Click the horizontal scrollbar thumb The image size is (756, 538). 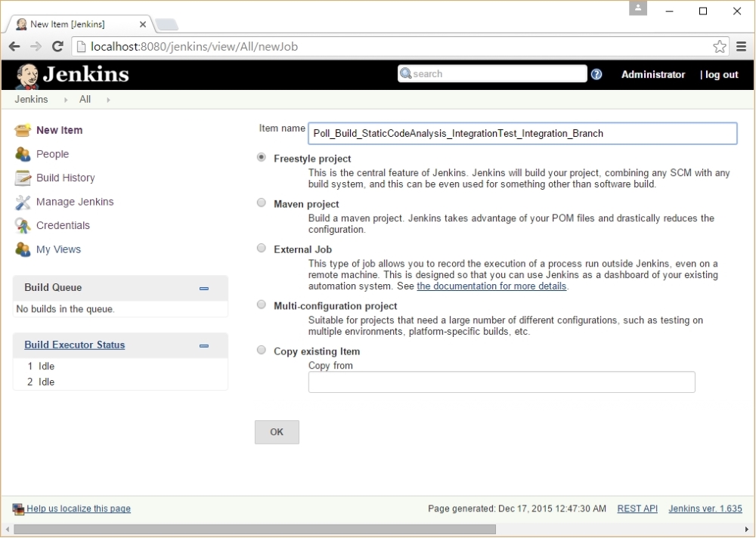(255, 530)
